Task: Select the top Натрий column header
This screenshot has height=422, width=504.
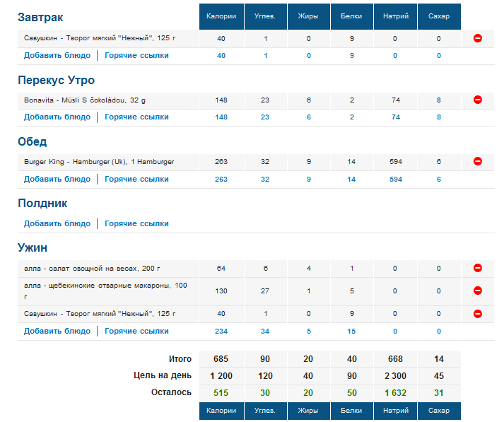Action: pyautogui.click(x=395, y=16)
